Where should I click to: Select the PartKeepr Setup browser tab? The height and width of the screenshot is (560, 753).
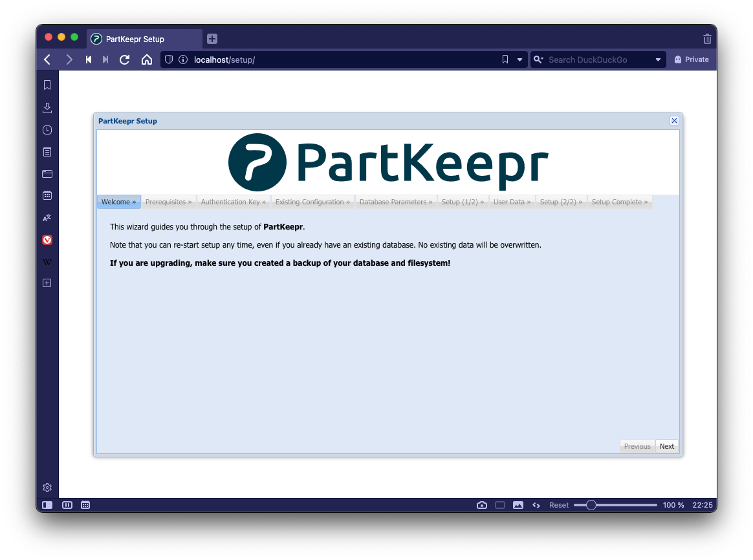click(144, 39)
